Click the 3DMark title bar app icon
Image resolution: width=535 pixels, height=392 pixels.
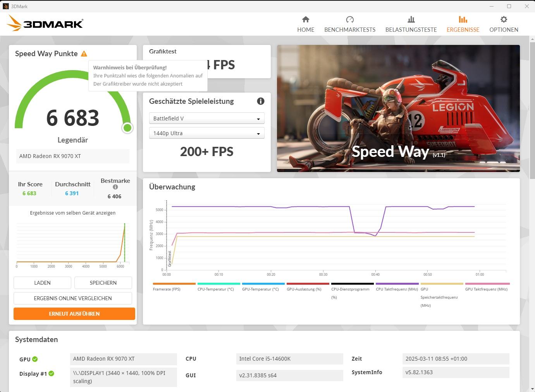pos(5,6)
